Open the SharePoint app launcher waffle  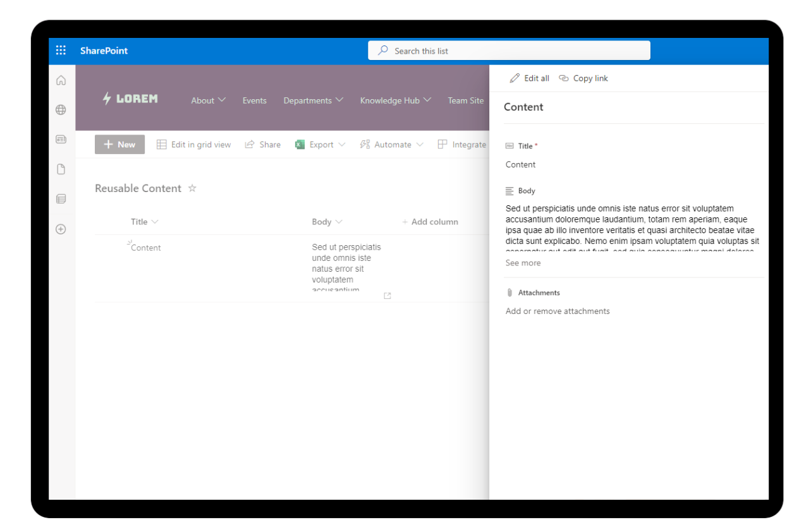(61, 51)
